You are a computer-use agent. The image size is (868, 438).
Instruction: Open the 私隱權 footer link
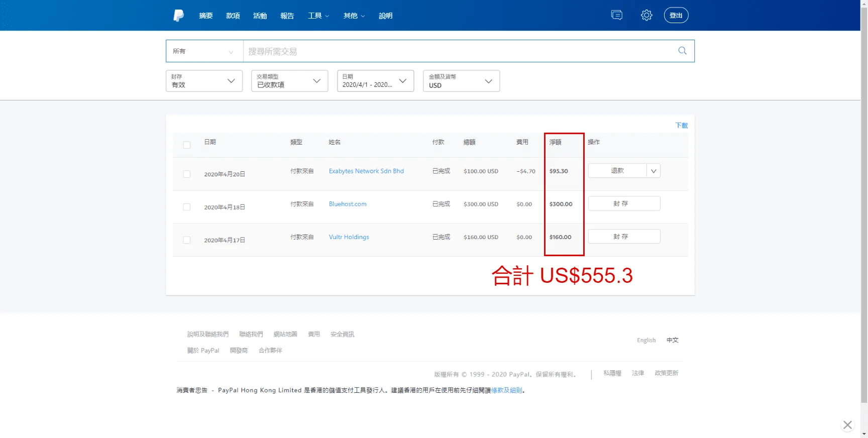click(612, 373)
